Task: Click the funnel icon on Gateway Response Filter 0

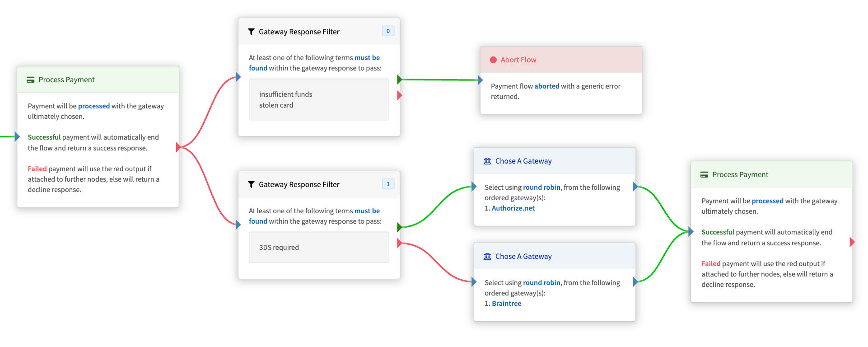Action: click(251, 32)
